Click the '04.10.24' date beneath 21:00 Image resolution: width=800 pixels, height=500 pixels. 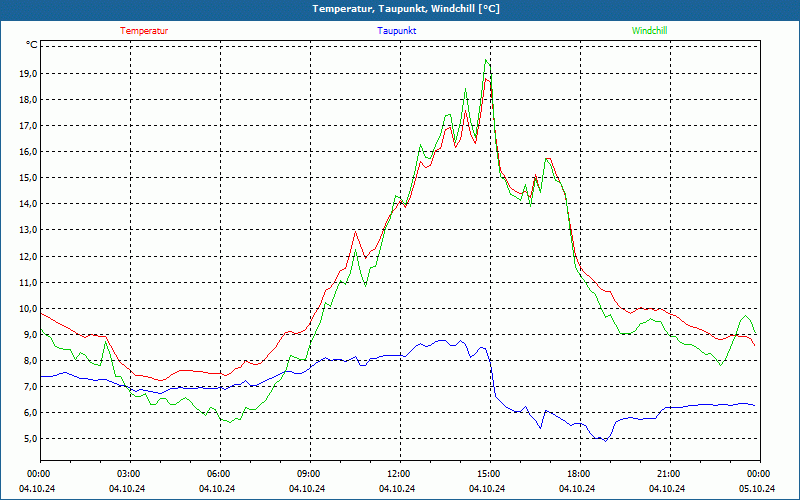coord(667,488)
